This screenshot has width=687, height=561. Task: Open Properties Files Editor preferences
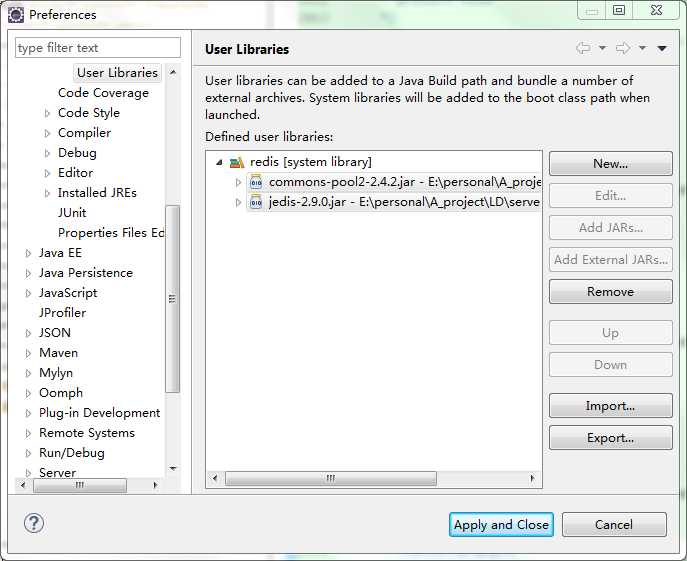pyautogui.click(x=111, y=233)
